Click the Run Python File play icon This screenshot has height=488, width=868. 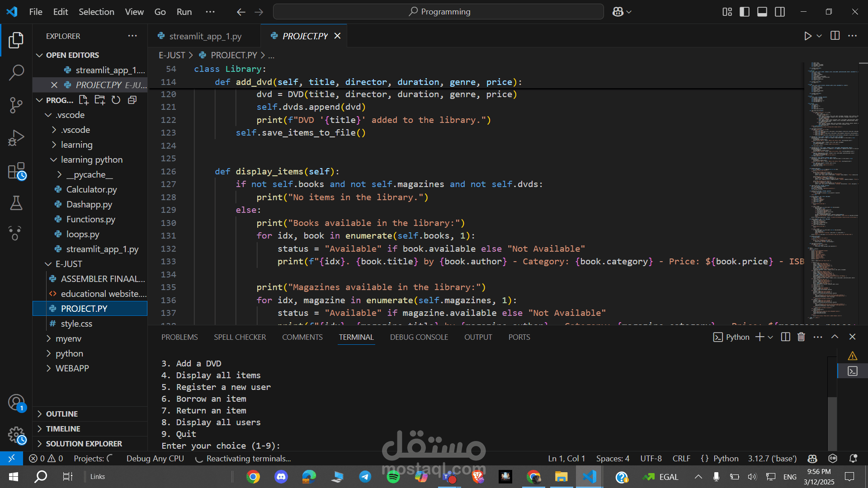coord(808,36)
